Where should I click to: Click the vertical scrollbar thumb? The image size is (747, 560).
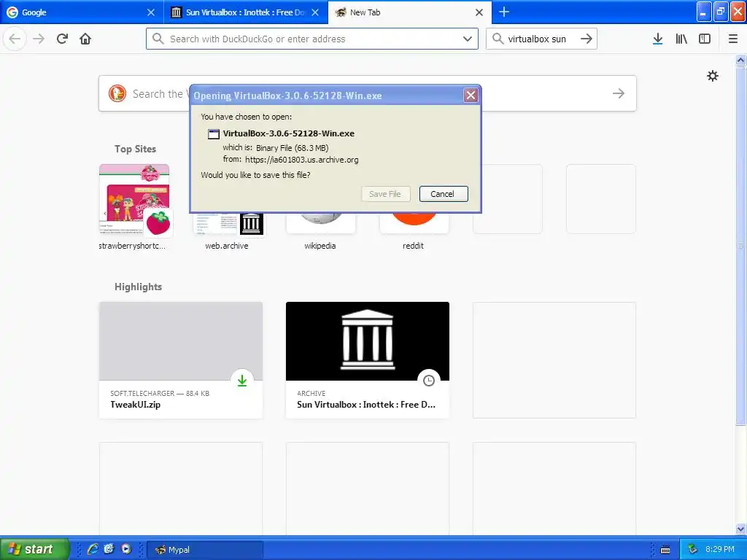click(x=741, y=246)
